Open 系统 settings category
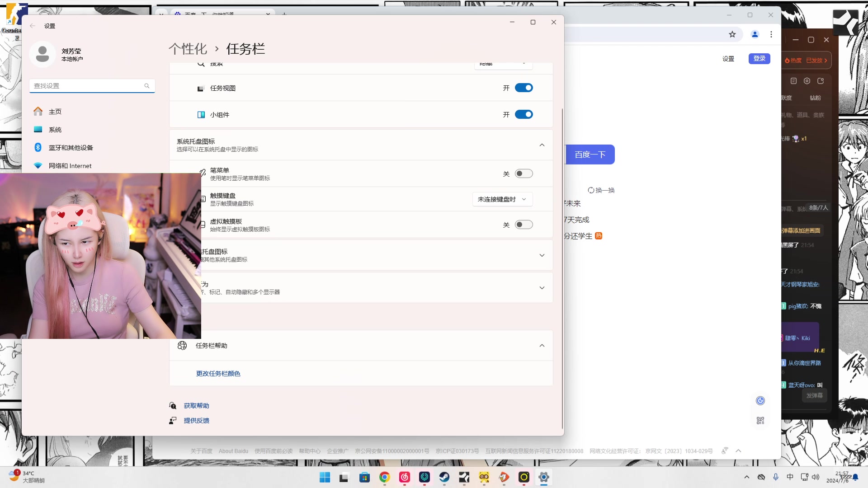This screenshot has width=868, height=488. pyautogui.click(x=92, y=130)
